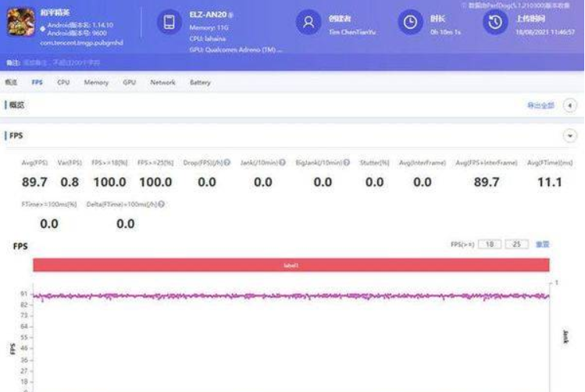Screen dimensions: 585x392
Task: Click the Var(FPS) value 0.8
Action: [x=70, y=182]
